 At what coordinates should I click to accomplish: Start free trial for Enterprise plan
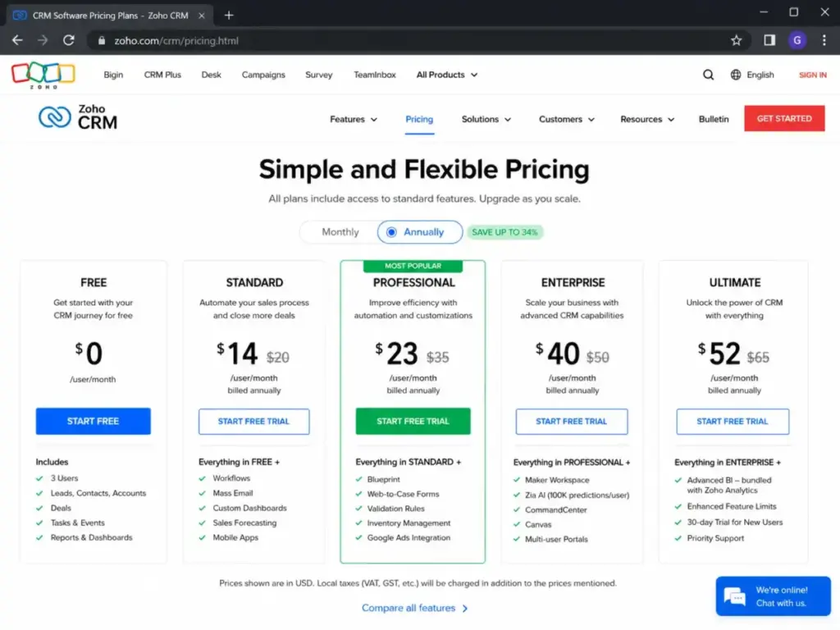[572, 422]
